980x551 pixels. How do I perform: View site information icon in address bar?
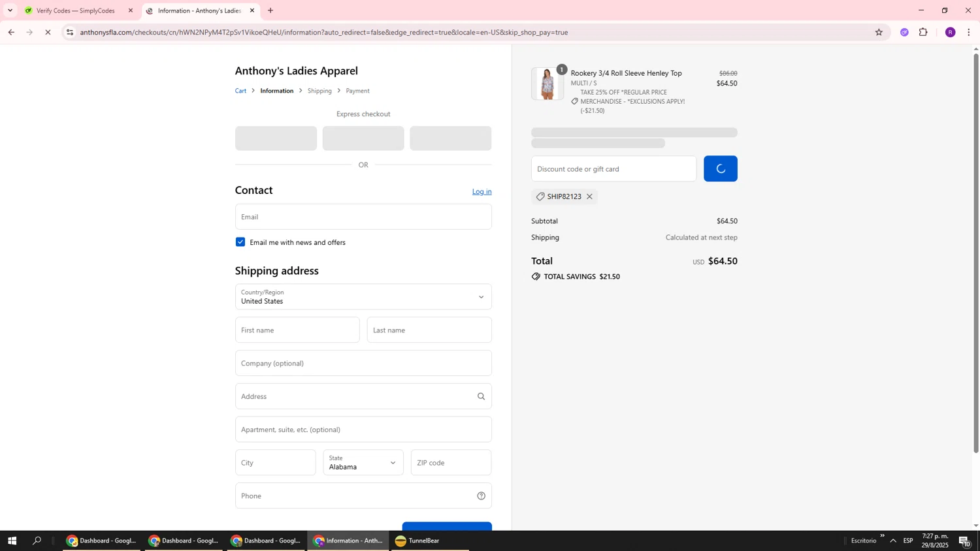point(70,32)
